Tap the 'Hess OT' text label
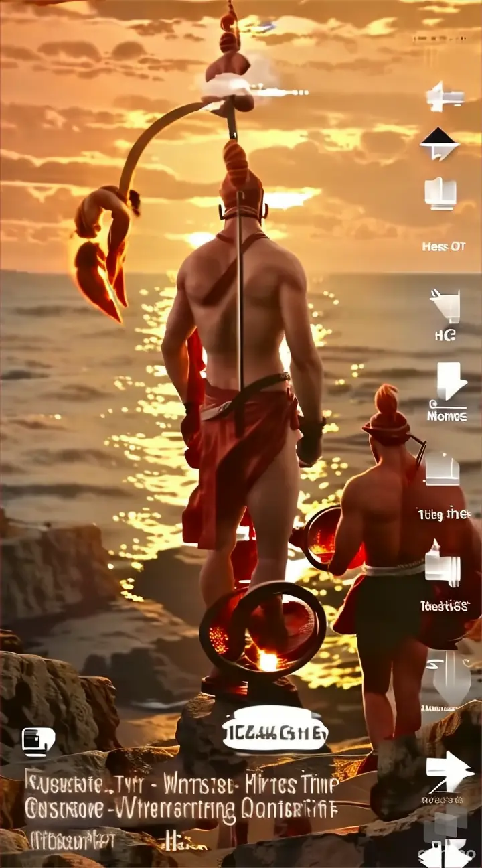482x868 pixels. pyautogui.click(x=443, y=246)
